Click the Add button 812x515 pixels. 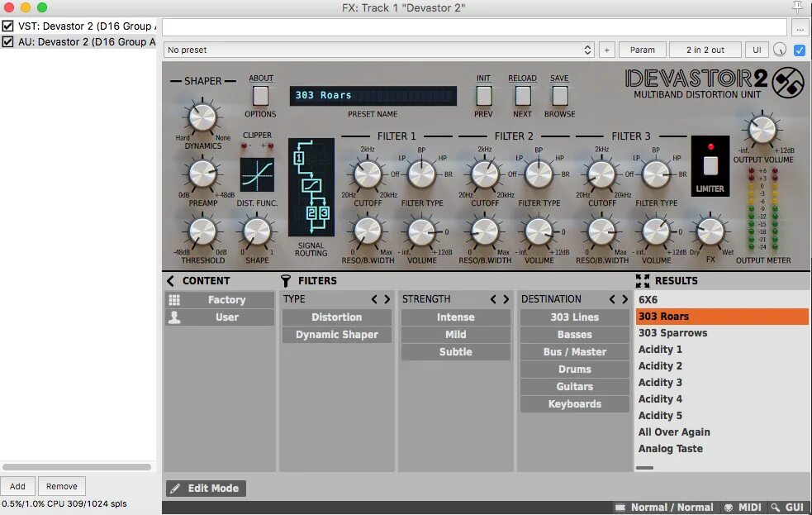click(x=17, y=486)
